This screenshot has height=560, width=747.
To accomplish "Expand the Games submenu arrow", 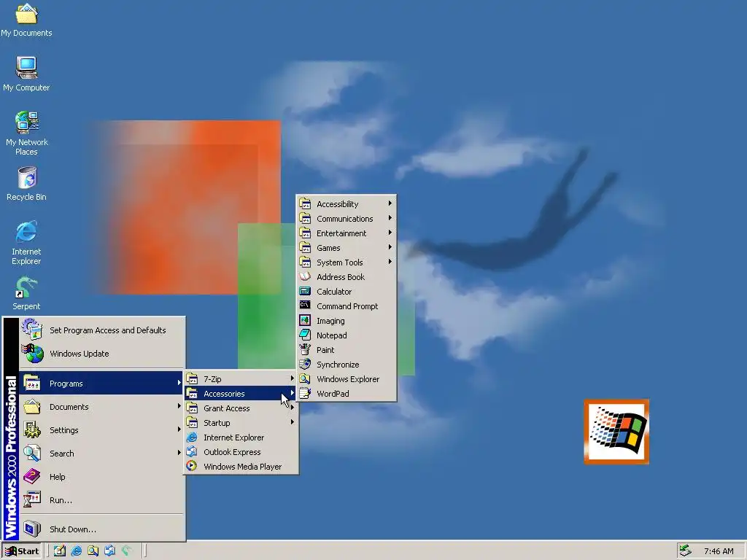I will pyautogui.click(x=390, y=247).
